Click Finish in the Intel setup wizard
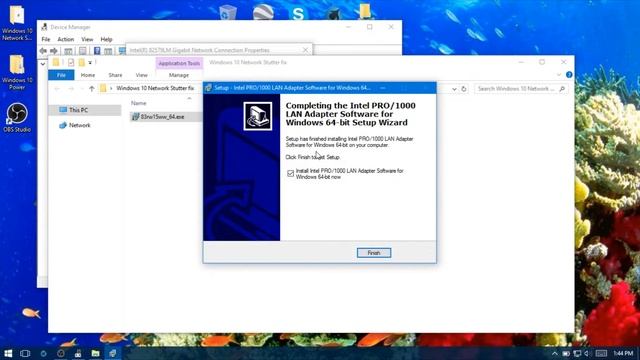 373,253
